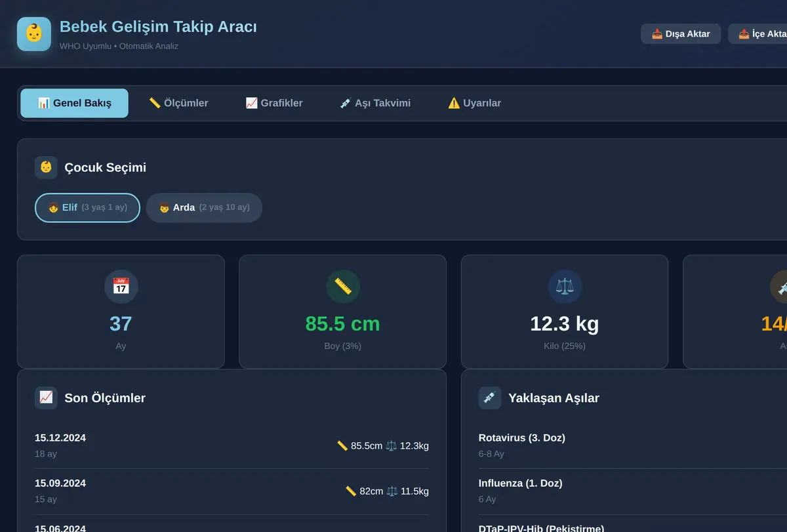Click the balance scale icon in weight card
The height and width of the screenshot is (532, 787).
coord(565,287)
